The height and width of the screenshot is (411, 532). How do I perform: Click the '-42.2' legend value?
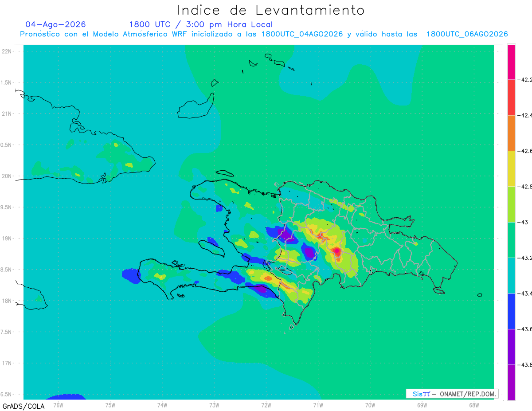525,80
